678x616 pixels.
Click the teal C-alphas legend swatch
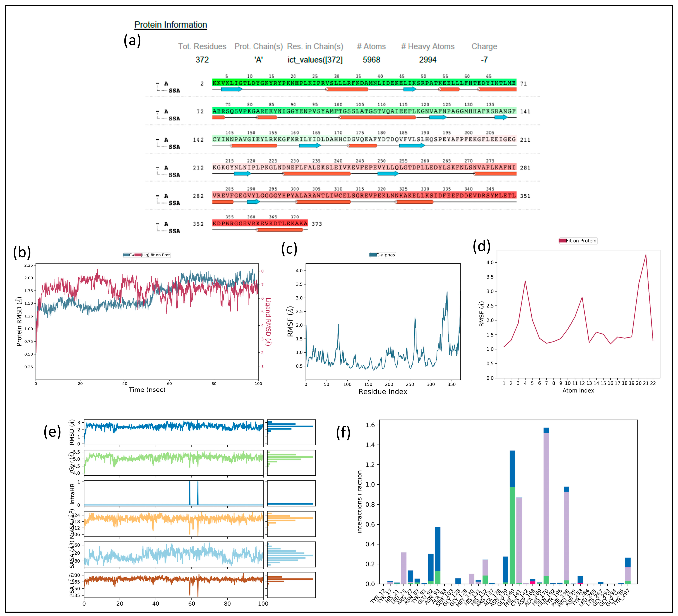tap(373, 255)
